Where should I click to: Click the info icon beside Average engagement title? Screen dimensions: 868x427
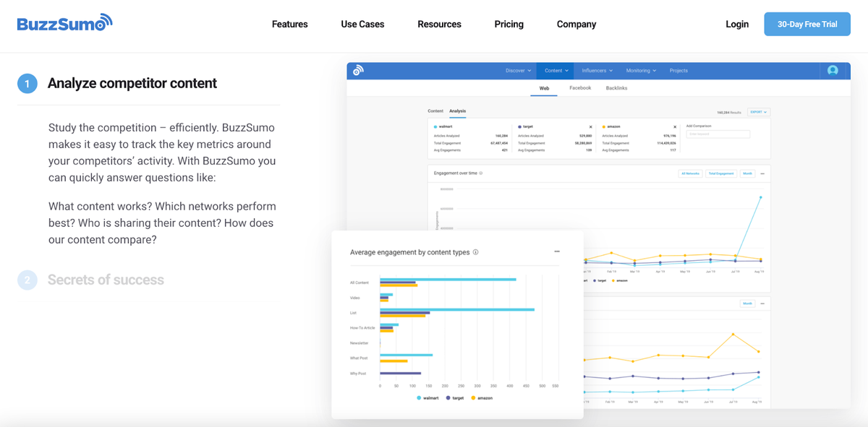tap(475, 252)
